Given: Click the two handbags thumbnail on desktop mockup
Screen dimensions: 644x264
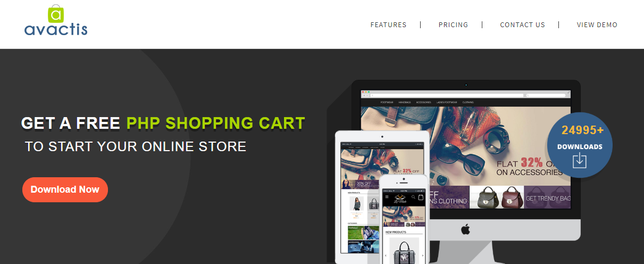Looking at the screenshot, I should (x=497, y=197).
